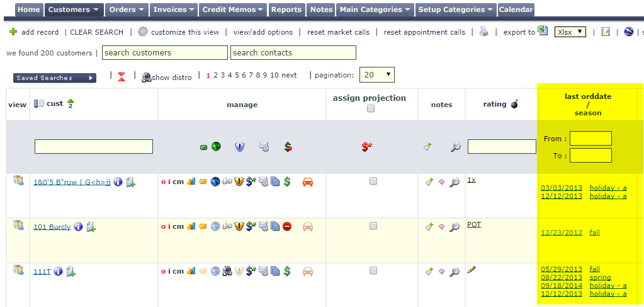Click the binoculars icon beside show distro

coord(147,78)
